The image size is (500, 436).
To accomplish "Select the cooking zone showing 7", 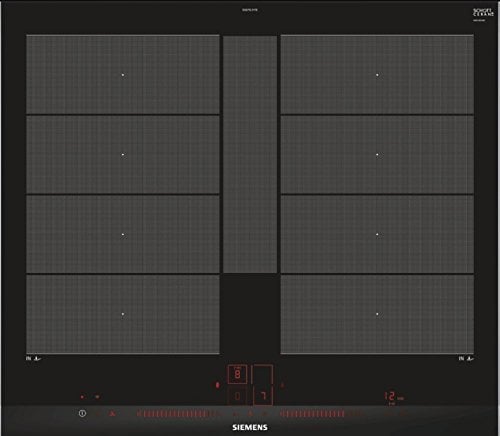I will [x=263, y=396].
